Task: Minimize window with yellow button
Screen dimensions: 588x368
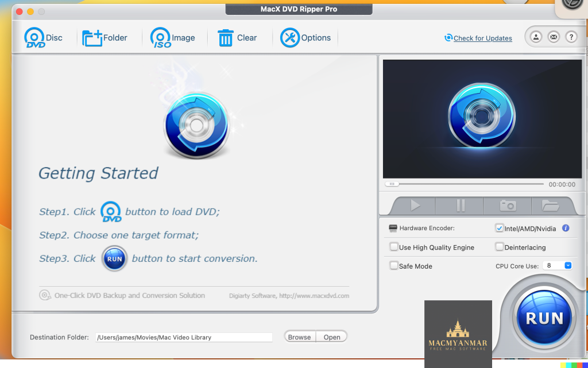Action: [30, 11]
